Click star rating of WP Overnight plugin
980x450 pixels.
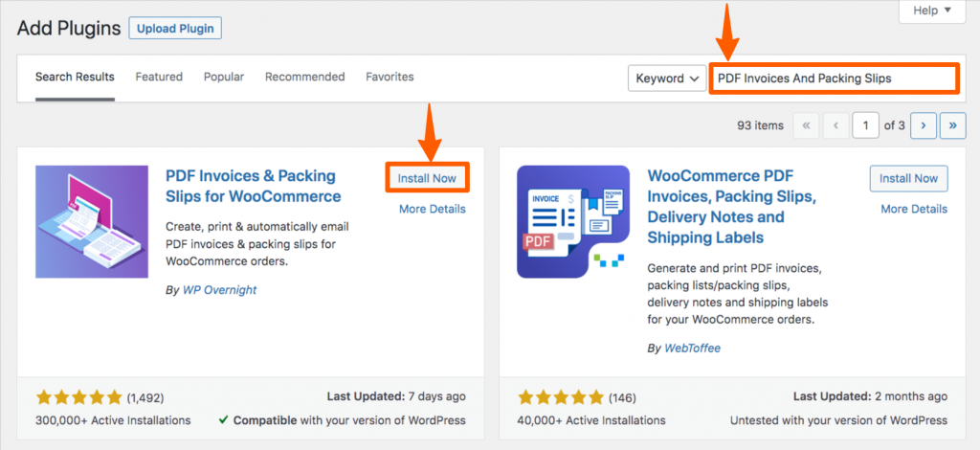[78, 397]
